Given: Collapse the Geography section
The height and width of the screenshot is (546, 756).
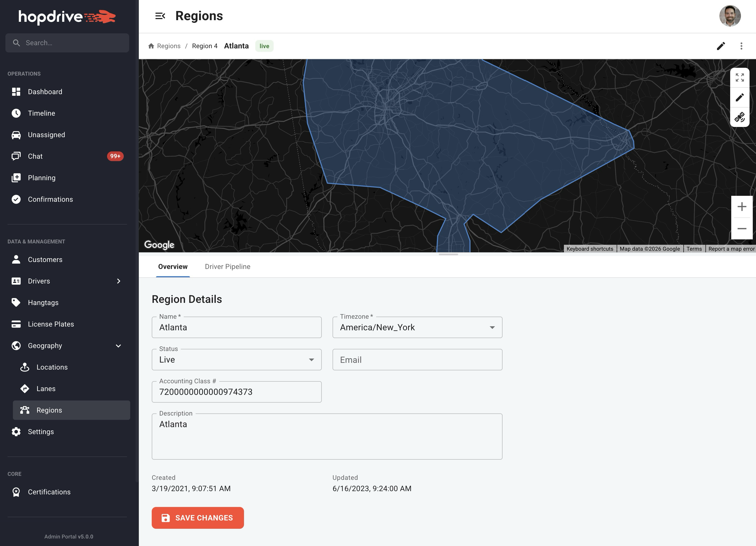Looking at the screenshot, I should [118, 346].
